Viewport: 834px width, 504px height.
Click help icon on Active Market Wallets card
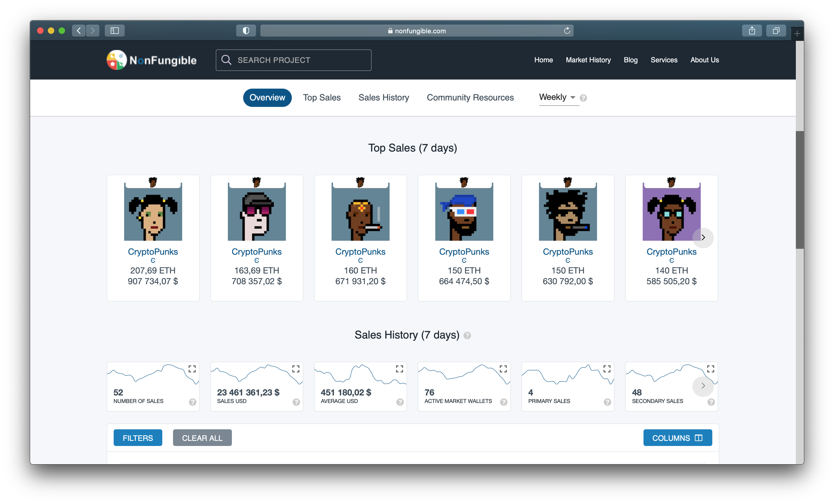504,402
